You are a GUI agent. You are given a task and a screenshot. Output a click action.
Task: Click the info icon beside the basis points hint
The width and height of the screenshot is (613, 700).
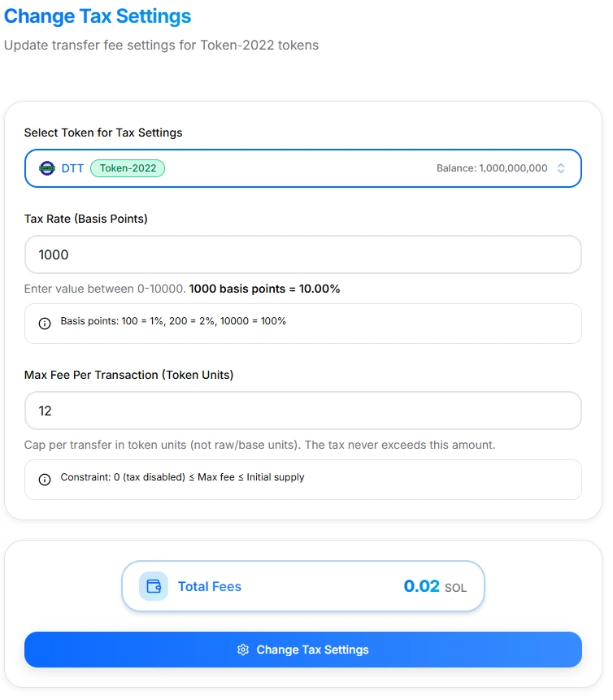(x=45, y=324)
